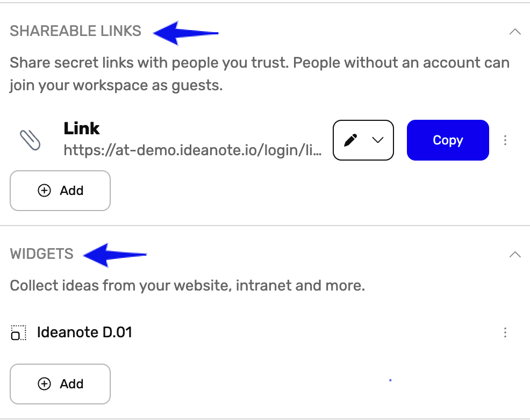Collapse the Shareable Links section
Viewport: 530px width, 420px height.
coord(515,32)
